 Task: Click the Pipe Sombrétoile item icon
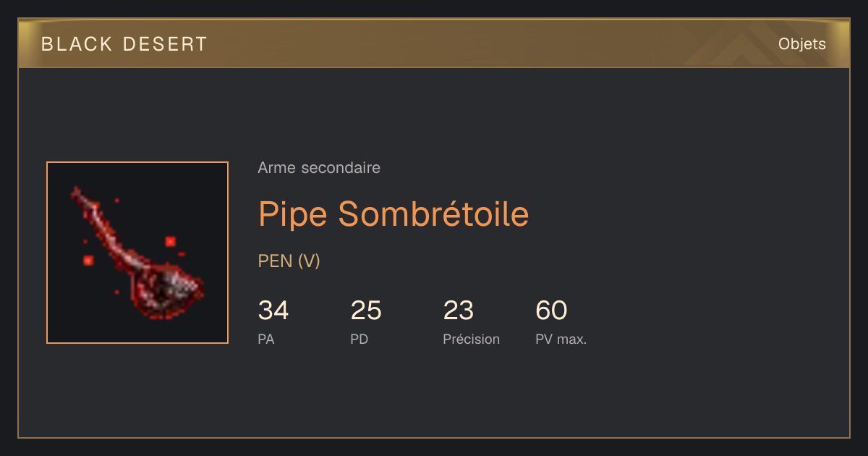pyautogui.click(x=137, y=253)
